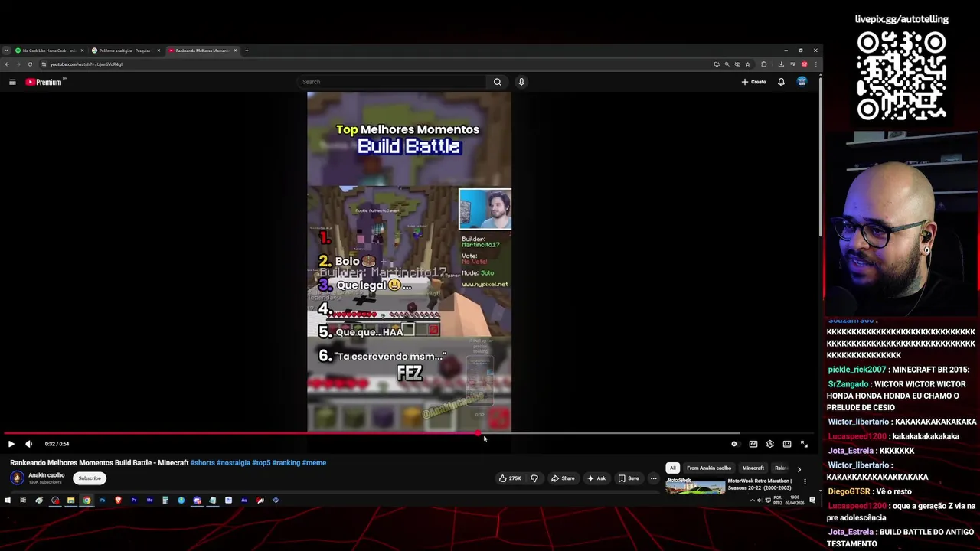Share the video

[x=563, y=478]
